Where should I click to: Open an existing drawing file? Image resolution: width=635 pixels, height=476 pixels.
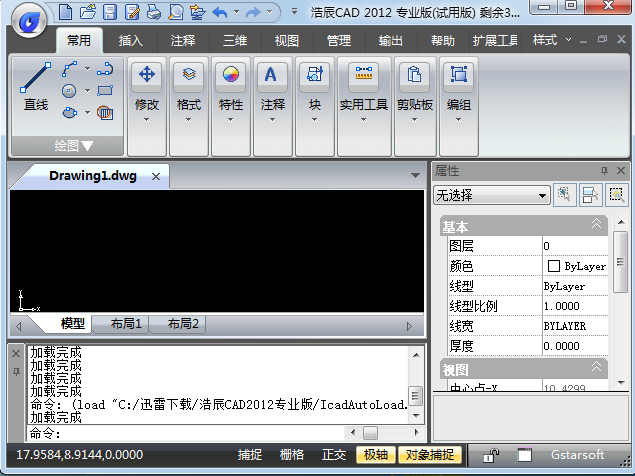point(87,12)
